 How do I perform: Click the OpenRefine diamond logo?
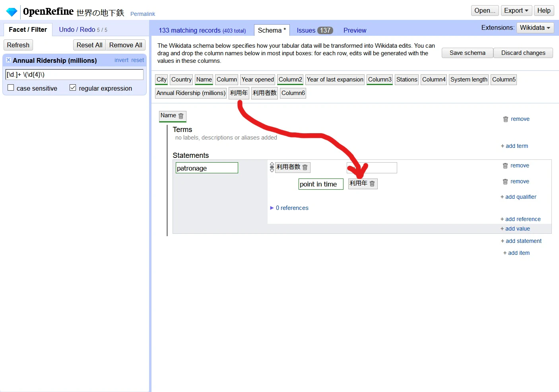point(12,12)
